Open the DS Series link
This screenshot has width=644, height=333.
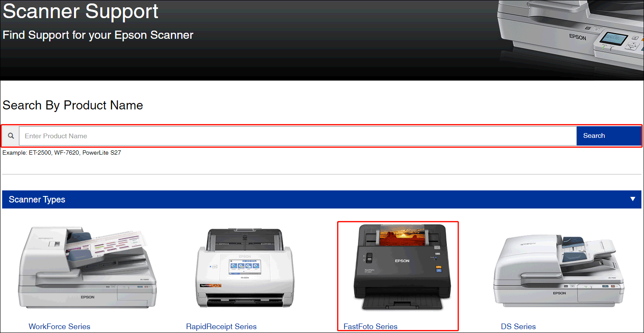(x=518, y=327)
